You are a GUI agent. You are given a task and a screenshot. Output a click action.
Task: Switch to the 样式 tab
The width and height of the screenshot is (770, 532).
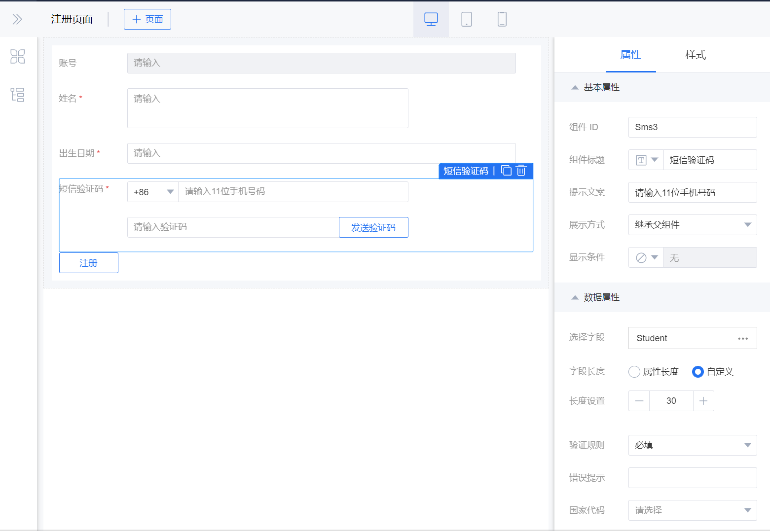click(x=696, y=55)
